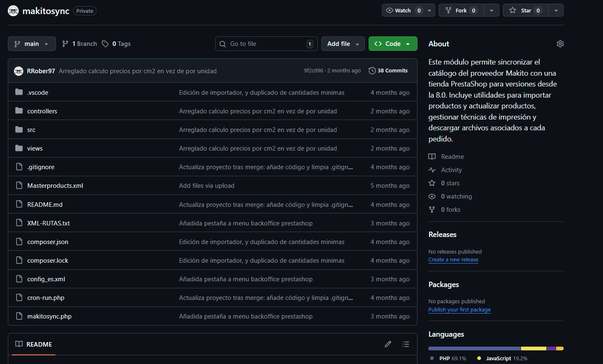This screenshot has height=364, width=603.
Task: Expand the Add file dropdown
Action: [343, 44]
